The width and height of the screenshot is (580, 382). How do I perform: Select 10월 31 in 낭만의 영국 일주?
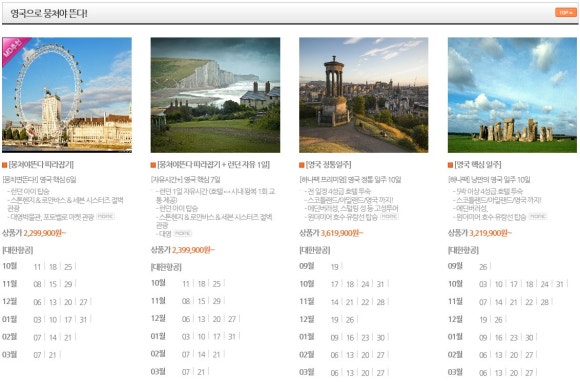560,284
